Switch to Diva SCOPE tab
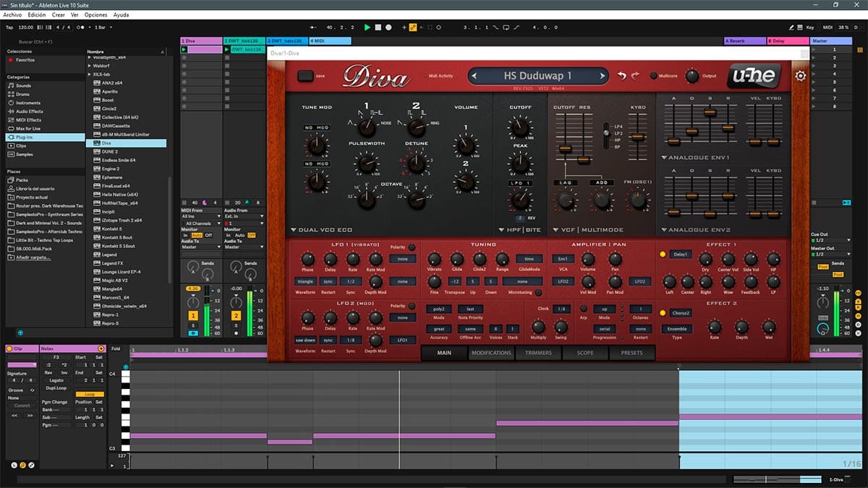The image size is (868, 488). click(x=584, y=353)
